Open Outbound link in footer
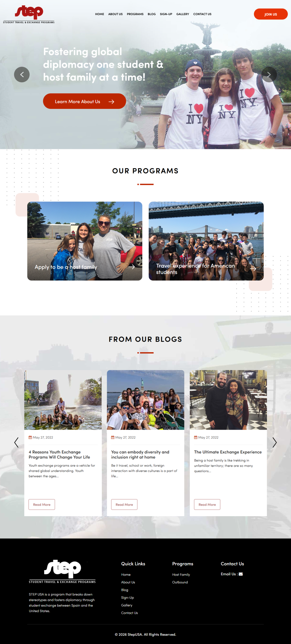This screenshot has width=291, height=644. pyautogui.click(x=180, y=582)
